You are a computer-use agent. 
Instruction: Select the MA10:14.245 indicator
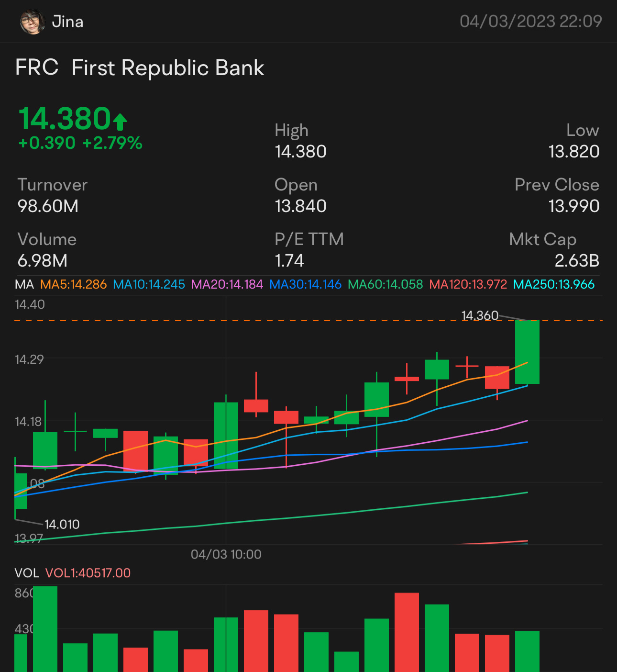tap(149, 285)
